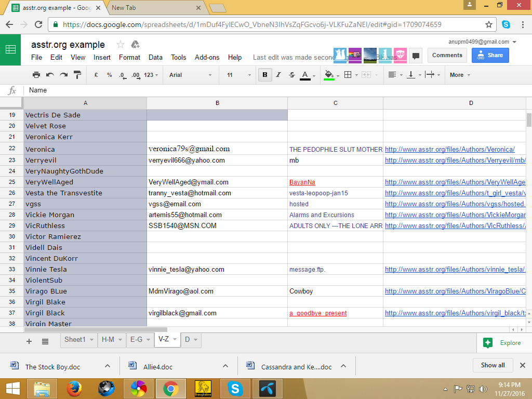Redo the last action

64,75
